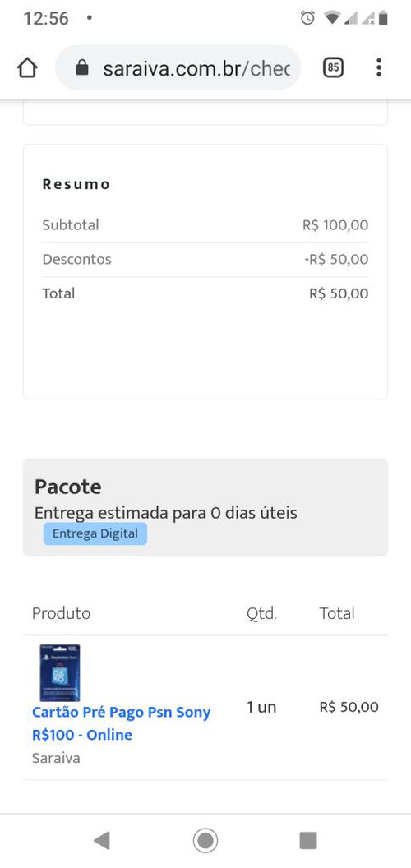Tap the Android home circle button

click(x=205, y=840)
